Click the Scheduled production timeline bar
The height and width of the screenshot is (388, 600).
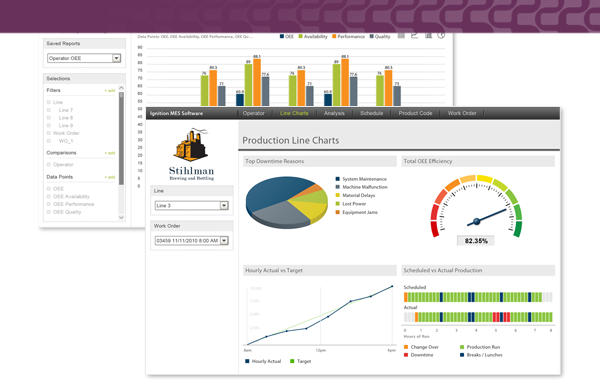tap(478, 297)
